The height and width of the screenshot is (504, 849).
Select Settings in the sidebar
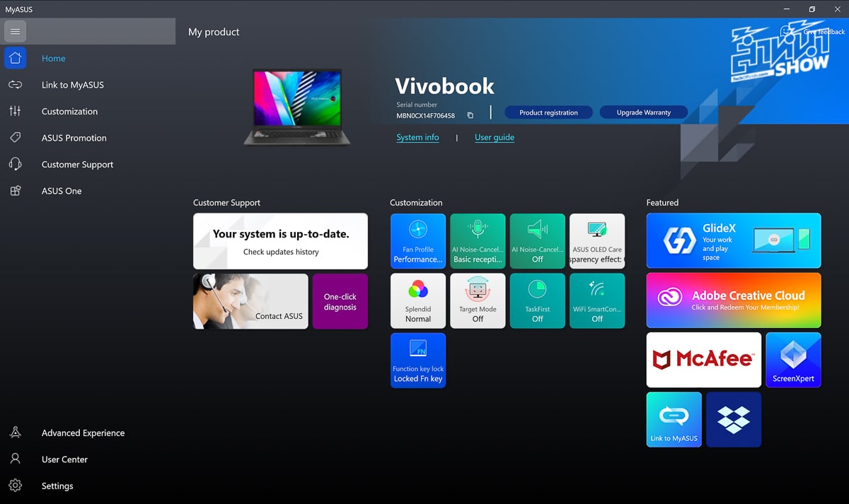point(57,486)
